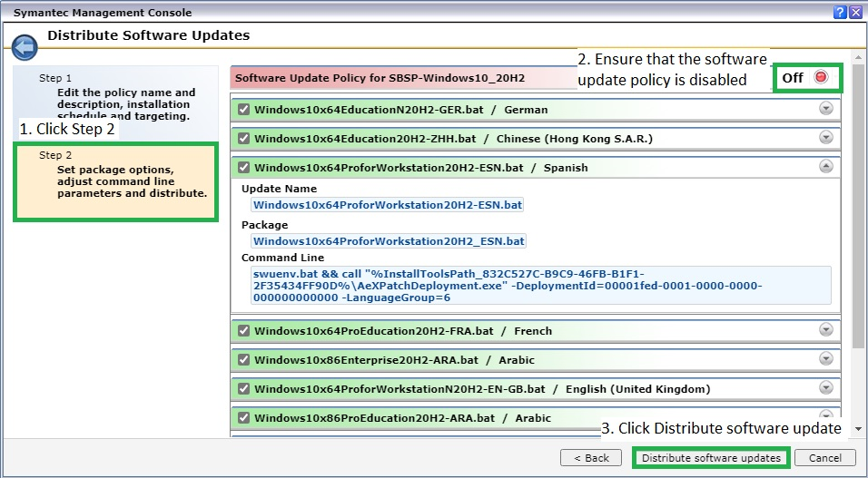Expand the Windows10x86Enterprise20H2-ARA.bat row
This screenshot has width=868, height=478.
pos(826,358)
